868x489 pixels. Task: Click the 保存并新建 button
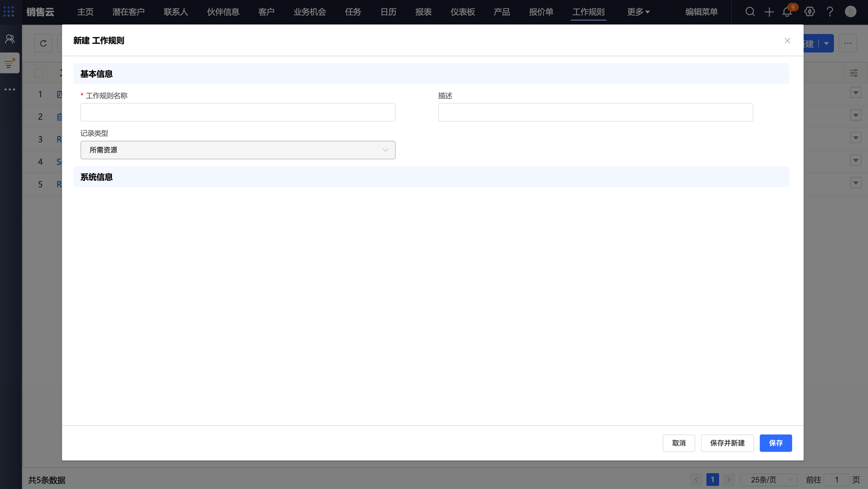pyautogui.click(x=727, y=443)
